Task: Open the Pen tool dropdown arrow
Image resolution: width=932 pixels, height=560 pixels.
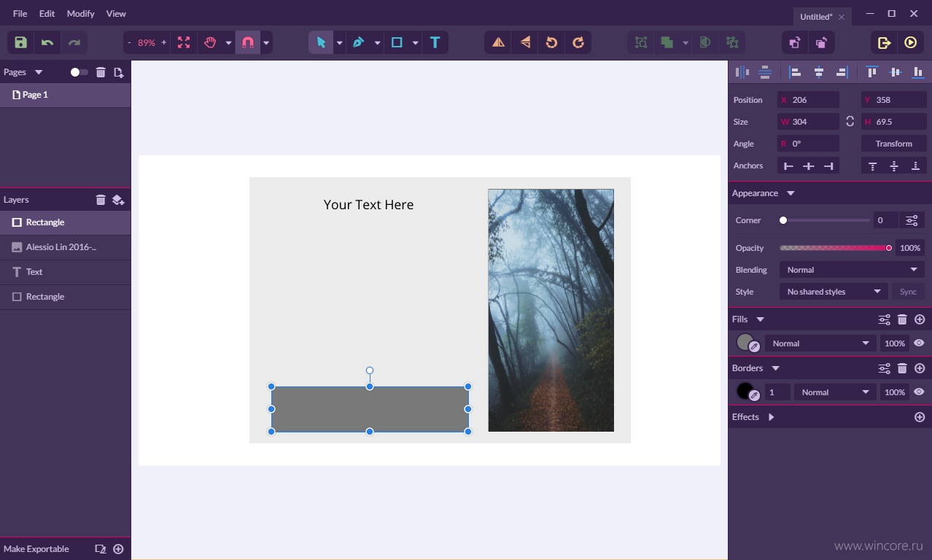Action: pos(377,43)
